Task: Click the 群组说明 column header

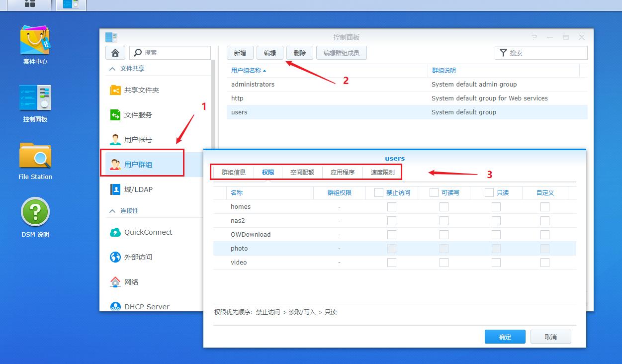Action: pyautogui.click(x=504, y=71)
